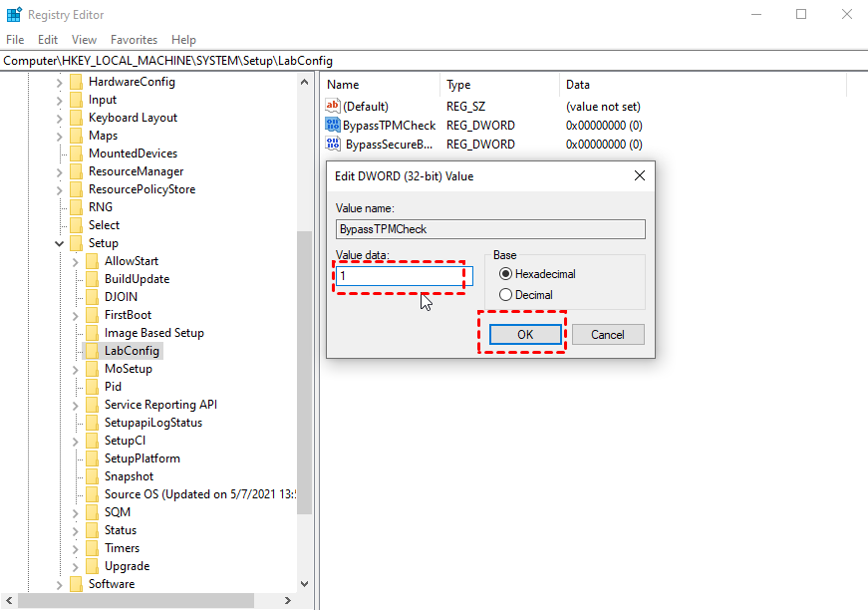Screen dimensions: 868x610
Task: Click the ResourcePolicyStore folder icon
Action: [77, 189]
